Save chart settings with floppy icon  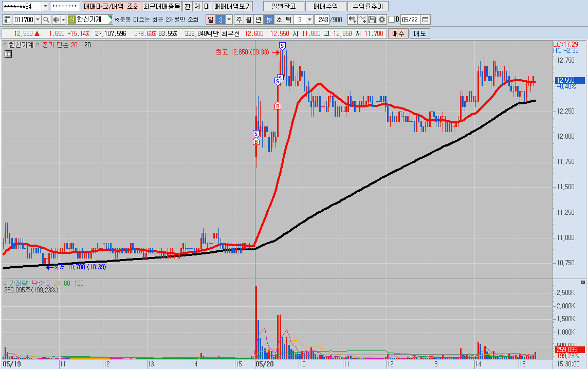click(372, 20)
